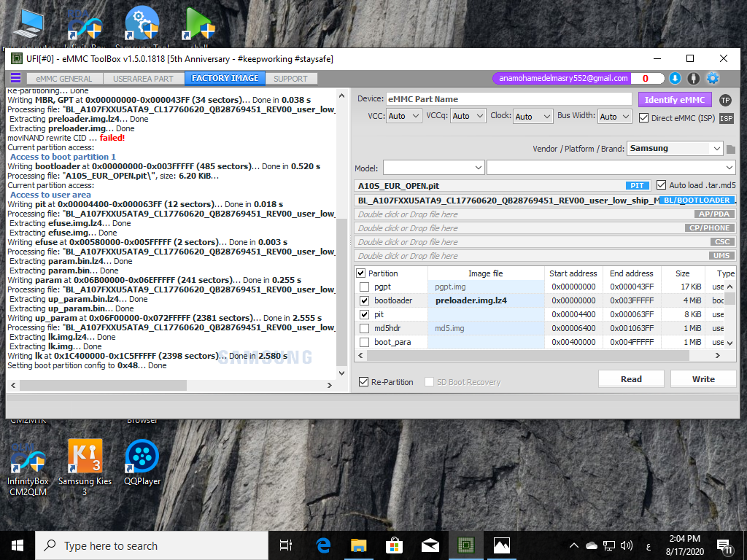The width and height of the screenshot is (747, 560).
Task: Open the SUPPORT tab
Action: click(290, 79)
